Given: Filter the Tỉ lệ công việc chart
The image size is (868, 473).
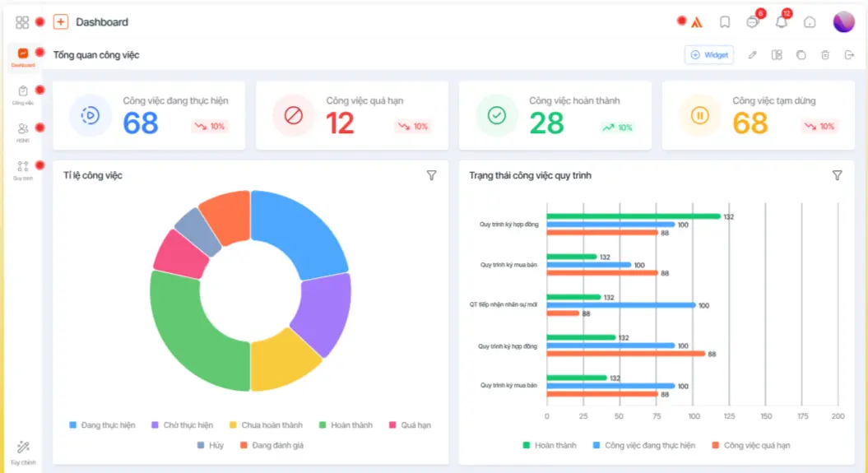Looking at the screenshot, I should (x=431, y=175).
